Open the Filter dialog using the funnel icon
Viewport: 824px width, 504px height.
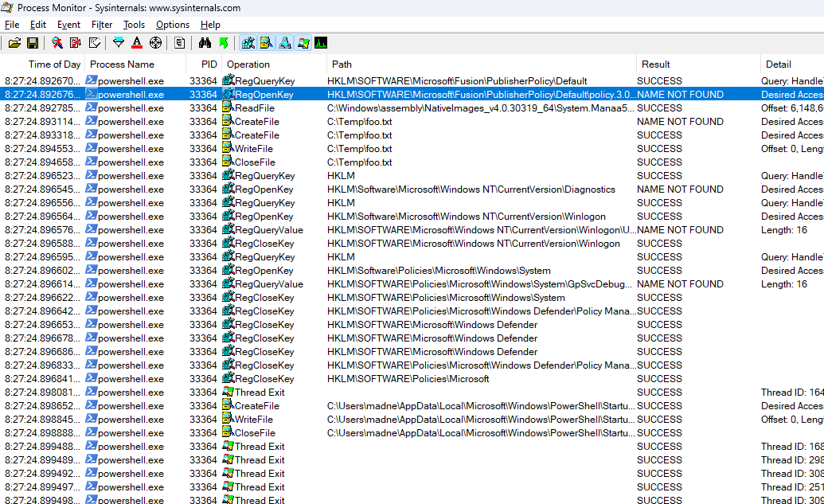[x=119, y=43]
